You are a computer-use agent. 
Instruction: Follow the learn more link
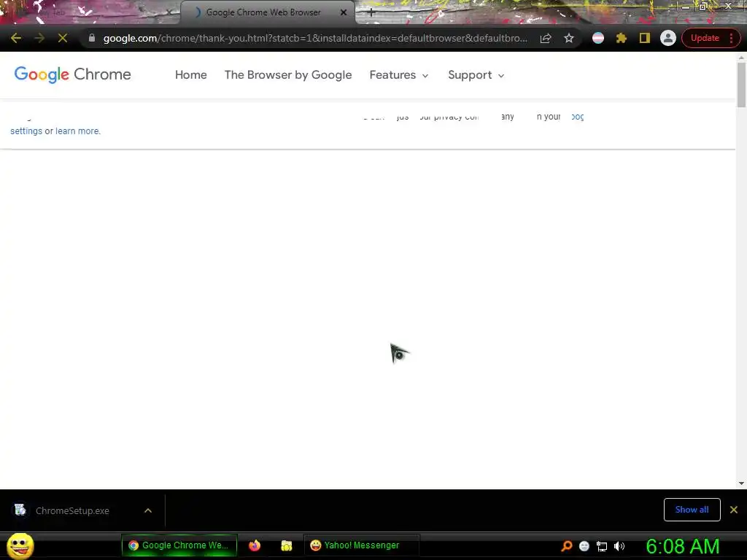click(77, 131)
